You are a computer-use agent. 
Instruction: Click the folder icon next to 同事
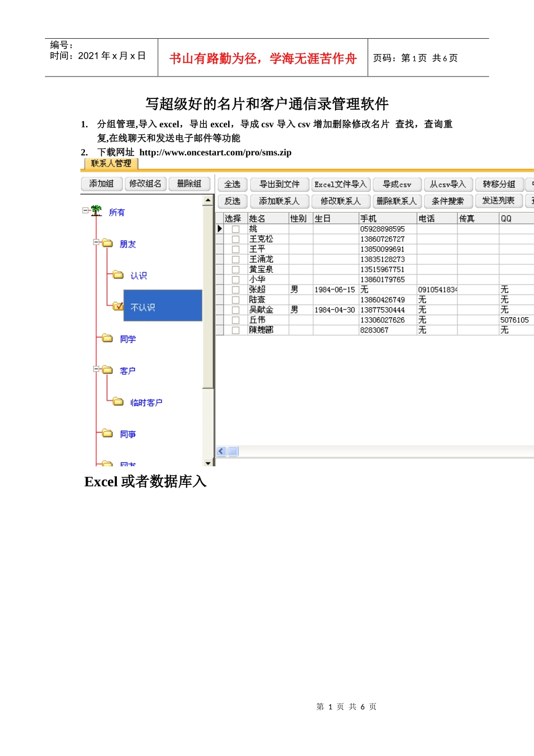[x=107, y=433]
